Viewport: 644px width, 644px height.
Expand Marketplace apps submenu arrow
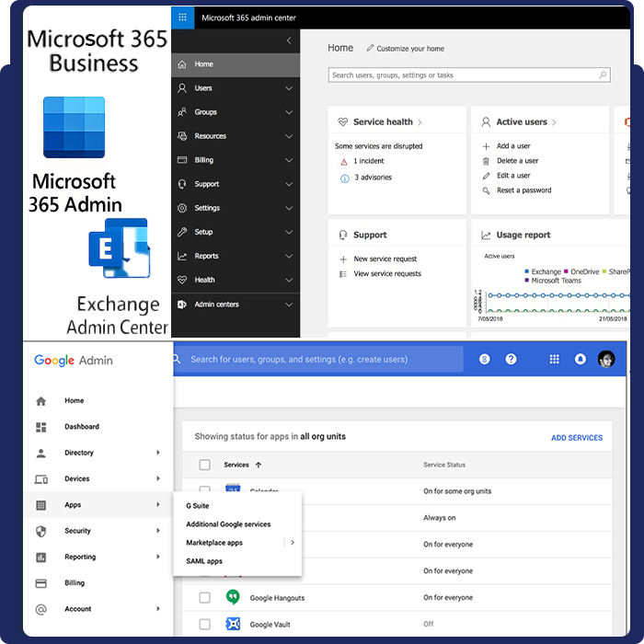pos(293,543)
